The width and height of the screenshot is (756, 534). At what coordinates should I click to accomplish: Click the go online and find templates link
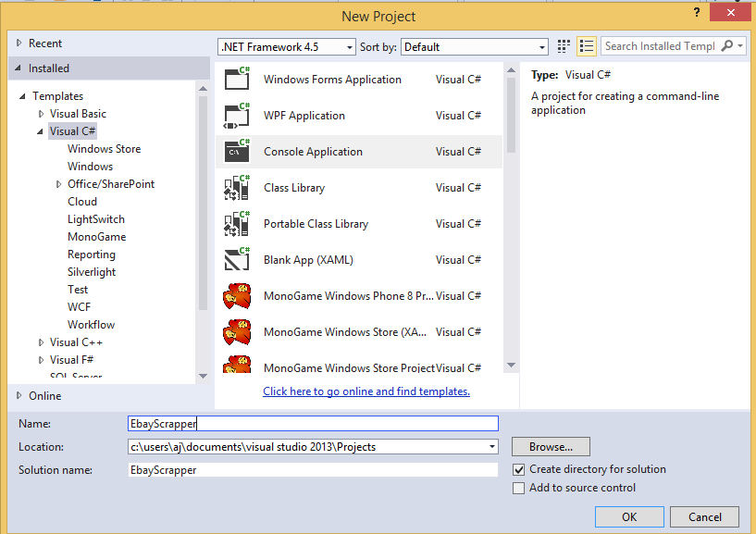click(366, 391)
